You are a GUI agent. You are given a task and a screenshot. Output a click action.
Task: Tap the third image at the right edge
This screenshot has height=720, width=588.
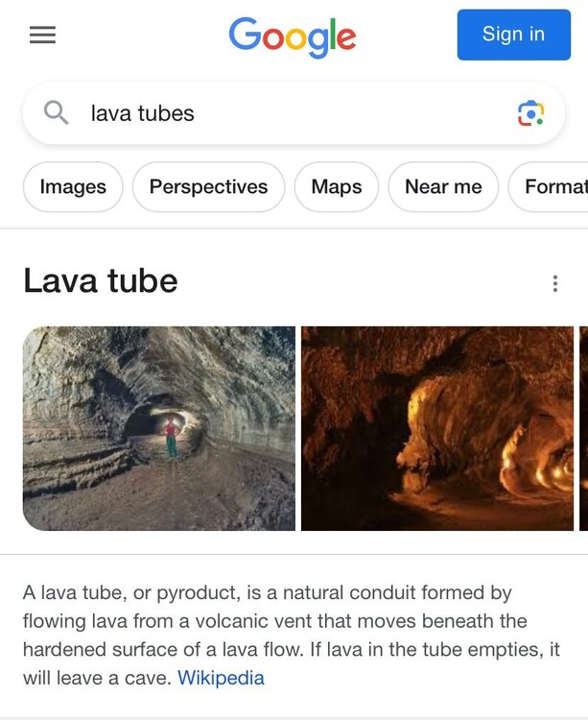point(583,428)
